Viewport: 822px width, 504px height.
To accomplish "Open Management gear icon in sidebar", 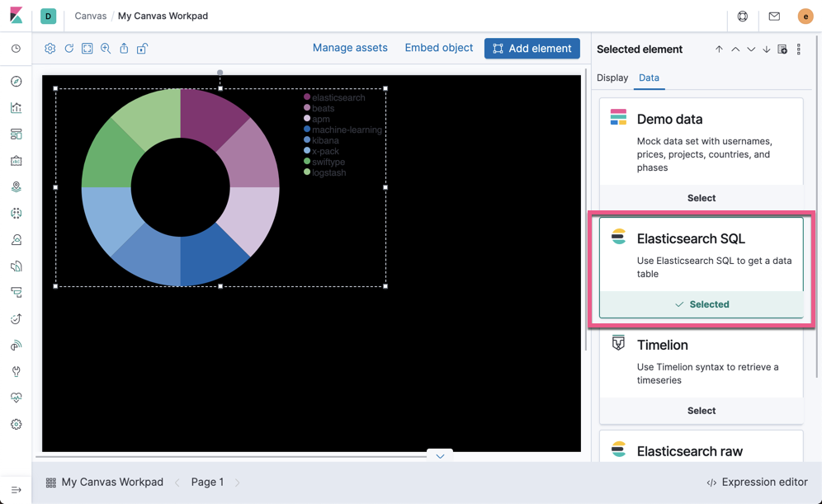I will pos(17,424).
